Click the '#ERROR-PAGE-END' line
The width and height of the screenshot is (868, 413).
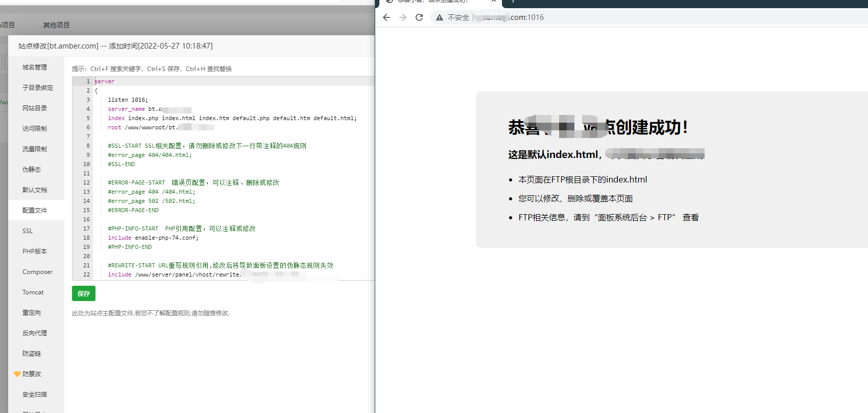(x=133, y=210)
